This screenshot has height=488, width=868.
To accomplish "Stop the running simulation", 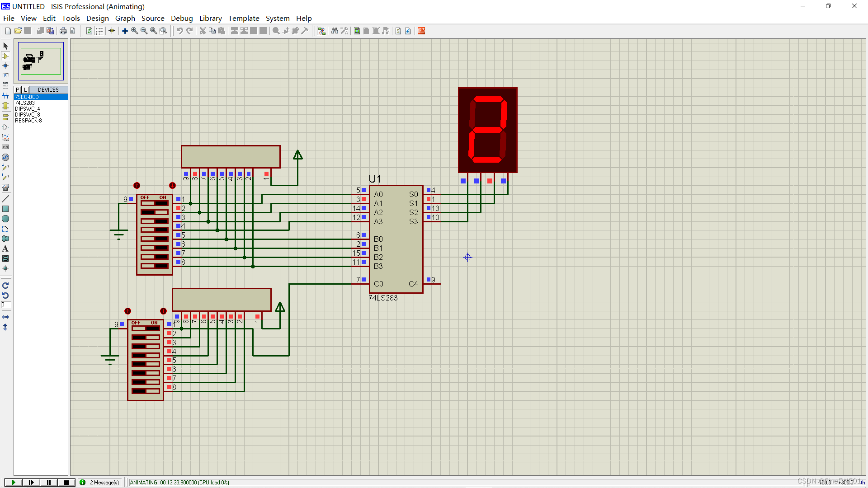I will pos(66,482).
